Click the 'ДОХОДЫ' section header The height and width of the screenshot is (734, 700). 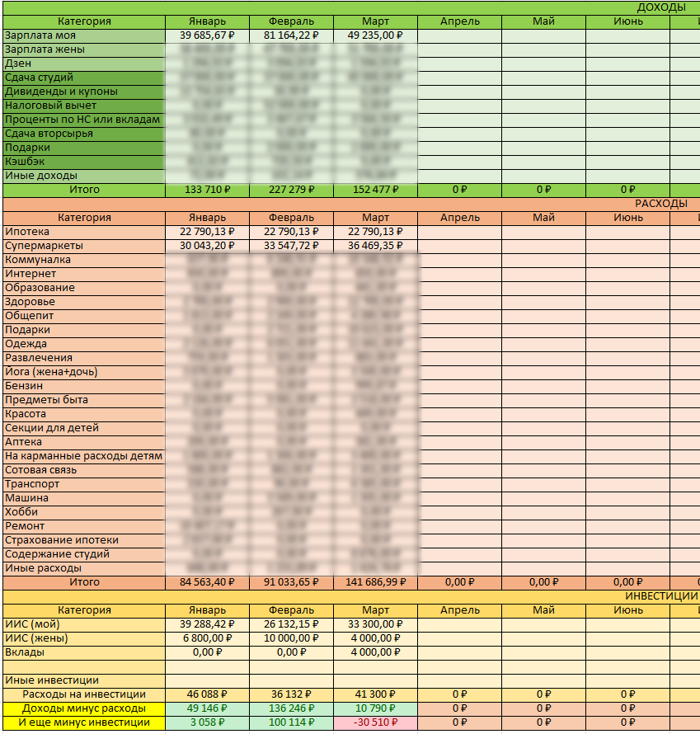pos(661,7)
